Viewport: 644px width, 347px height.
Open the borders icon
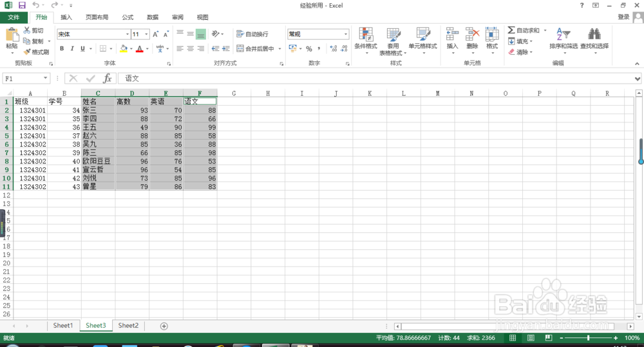click(x=103, y=48)
